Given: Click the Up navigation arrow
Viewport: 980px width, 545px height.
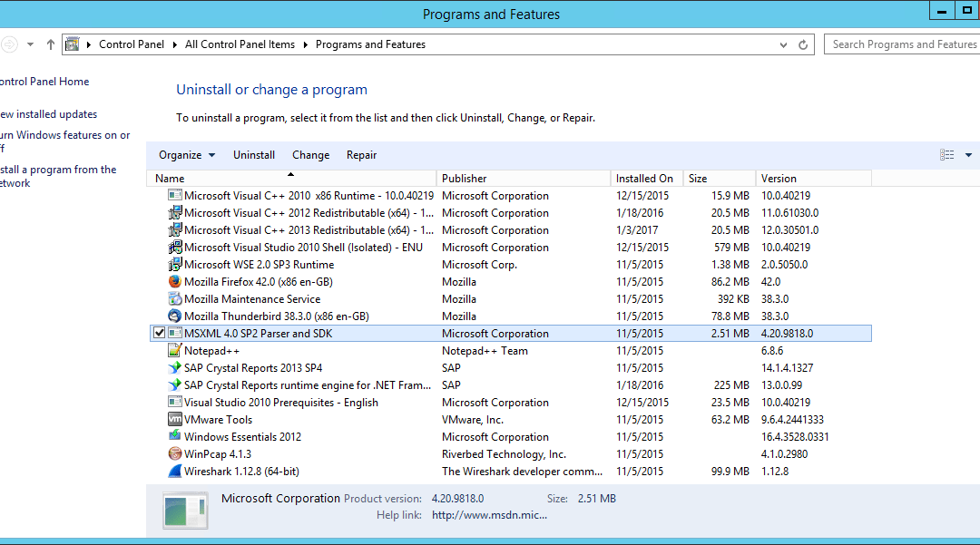Looking at the screenshot, I should pyautogui.click(x=51, y=44).
